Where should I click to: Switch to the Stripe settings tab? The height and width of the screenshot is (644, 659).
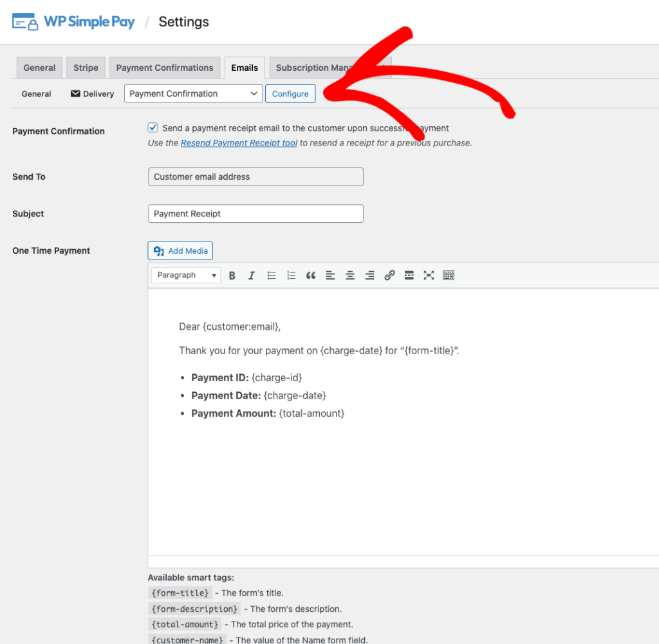86,68
